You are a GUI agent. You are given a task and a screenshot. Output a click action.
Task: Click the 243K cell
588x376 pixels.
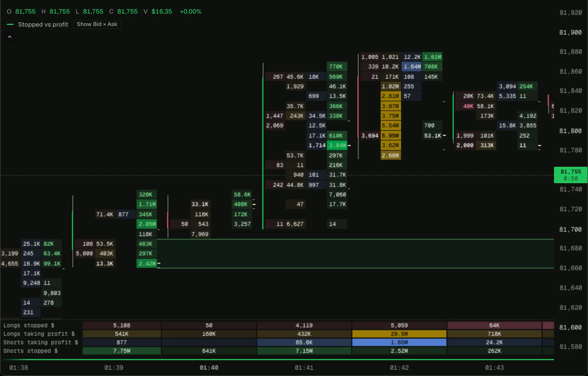(x=296, y=116)
